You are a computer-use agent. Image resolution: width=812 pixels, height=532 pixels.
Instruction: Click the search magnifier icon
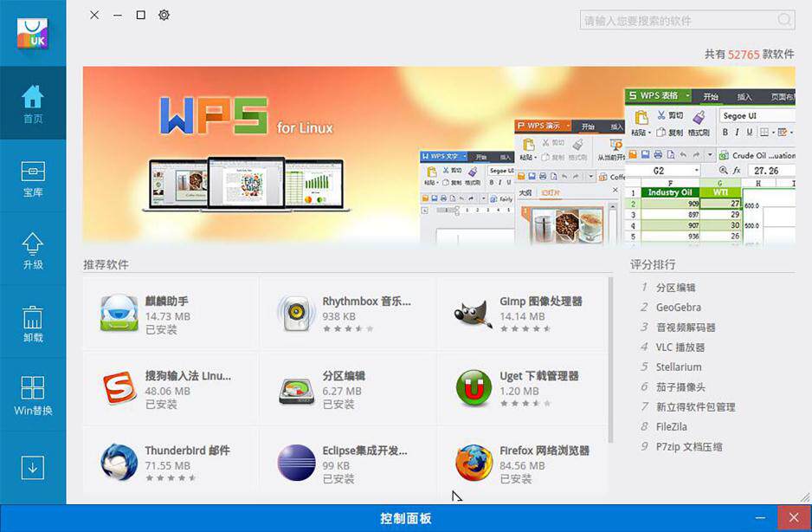(x=784, y=21)
